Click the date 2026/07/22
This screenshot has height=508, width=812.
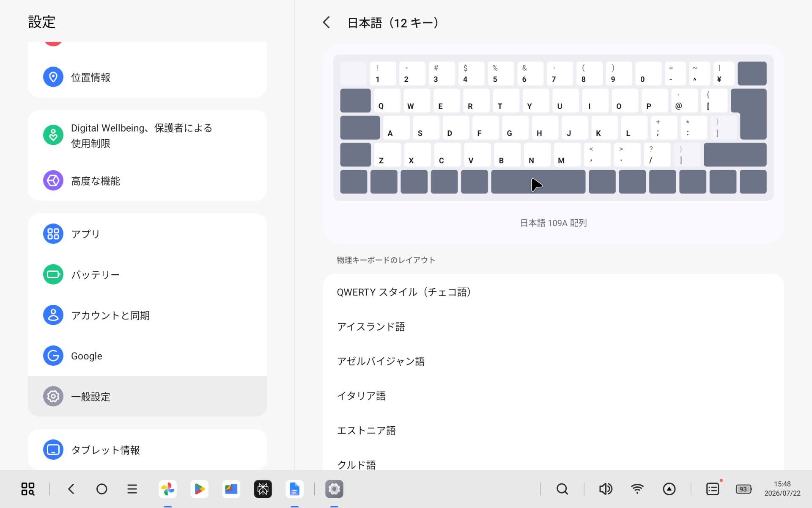(782, 494)
